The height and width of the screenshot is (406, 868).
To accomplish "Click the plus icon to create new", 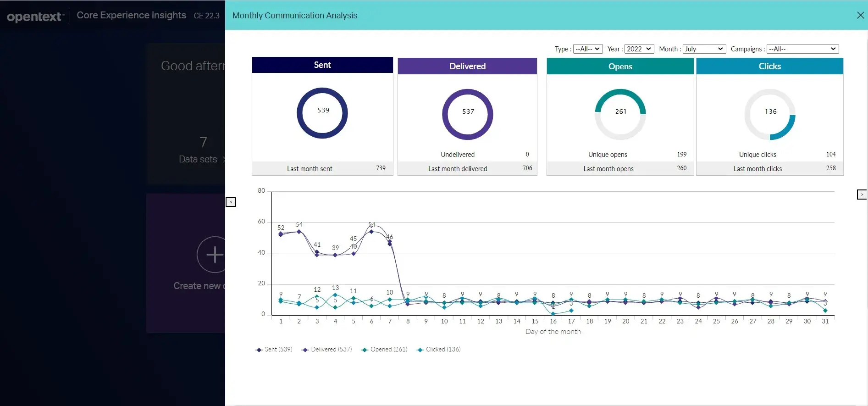I will [x=212, y=255].
